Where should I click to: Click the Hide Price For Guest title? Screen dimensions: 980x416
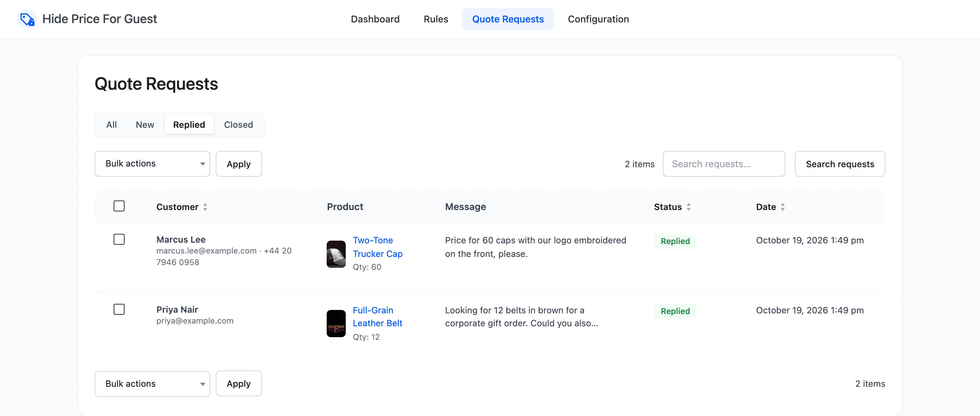(100, 19)
